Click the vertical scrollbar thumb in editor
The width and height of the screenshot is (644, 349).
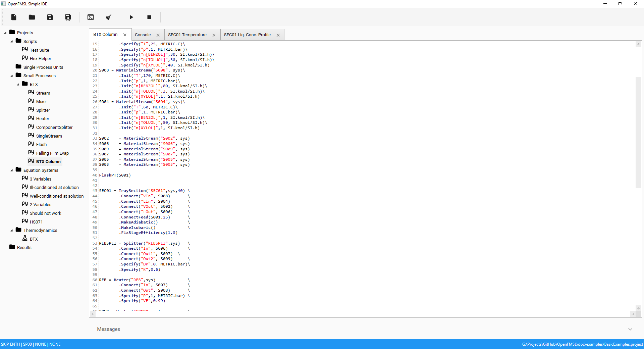pyautogui.click(x=638, y=133)
